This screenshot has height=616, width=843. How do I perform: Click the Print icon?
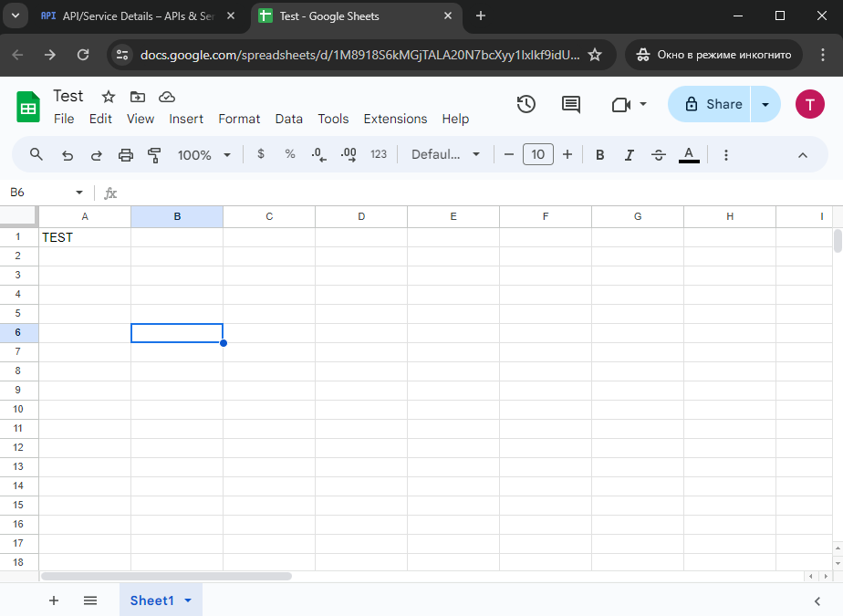(126, 155)
